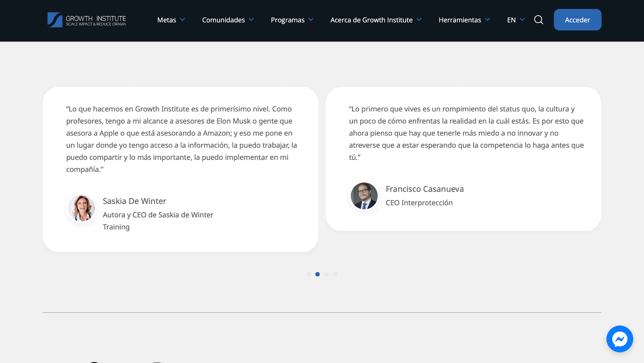
Task: Open the Messenger chat bubble
Action: click(x=619, y=339)
